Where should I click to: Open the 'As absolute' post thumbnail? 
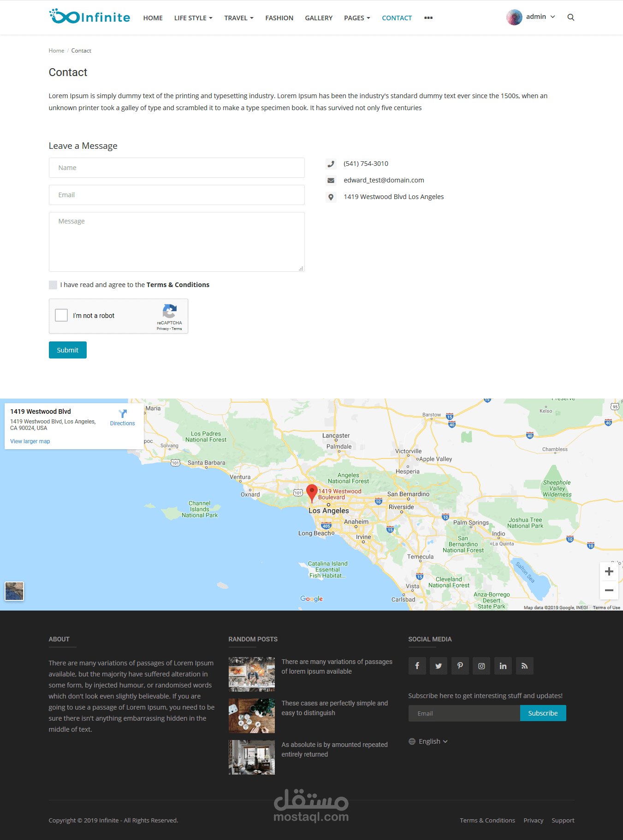pos(252,757)
